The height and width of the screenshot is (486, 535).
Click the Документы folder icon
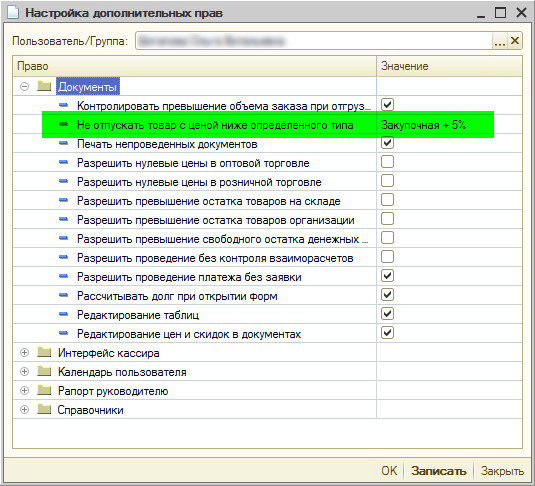44,86
